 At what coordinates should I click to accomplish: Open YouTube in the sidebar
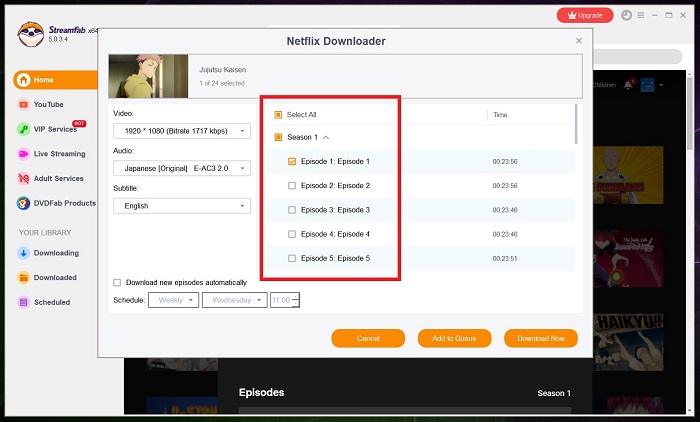[48, 104]
